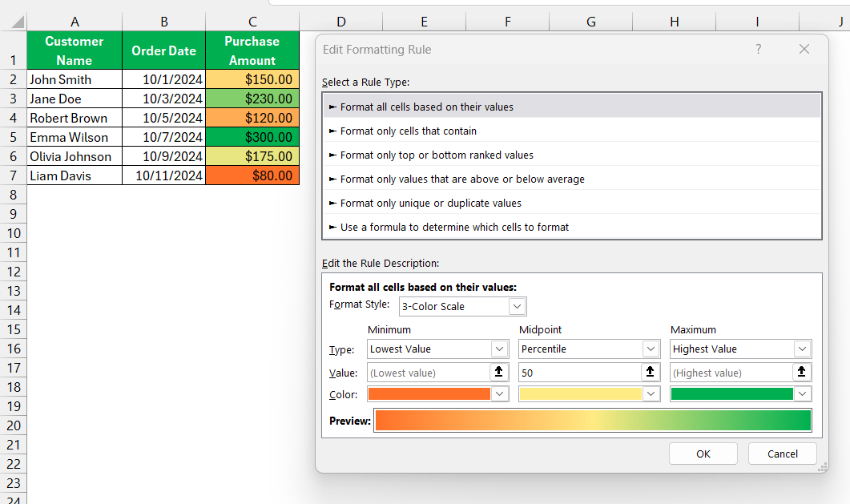This screenshot has width=850, height=504.
Task: Click the Customer Name header cell
Action: [75, 50]
